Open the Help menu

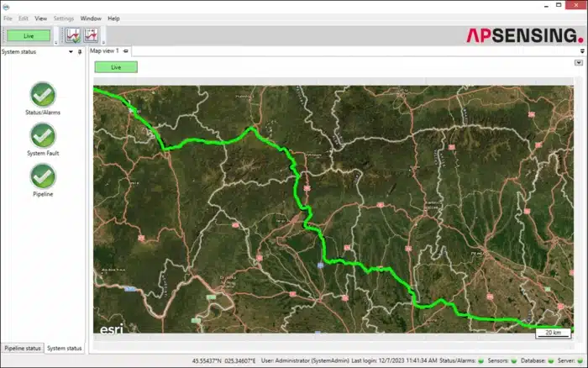click(x=114, y=18)
